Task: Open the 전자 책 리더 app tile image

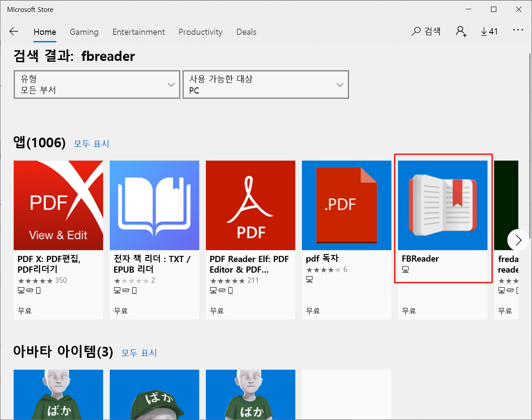Action: [x=154, y=205]
